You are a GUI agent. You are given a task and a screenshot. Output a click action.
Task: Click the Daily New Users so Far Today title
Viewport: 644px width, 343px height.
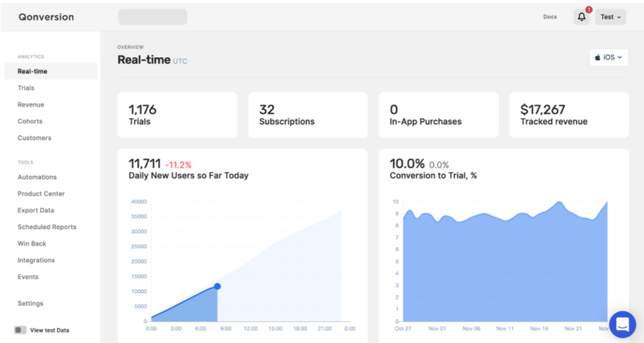coord(189,176)
